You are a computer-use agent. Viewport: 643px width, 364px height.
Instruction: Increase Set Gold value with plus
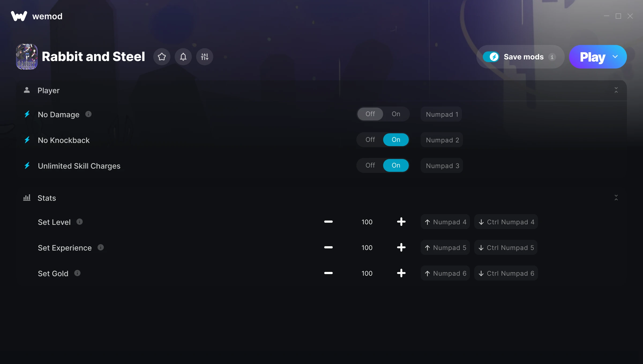pos(401,273)
